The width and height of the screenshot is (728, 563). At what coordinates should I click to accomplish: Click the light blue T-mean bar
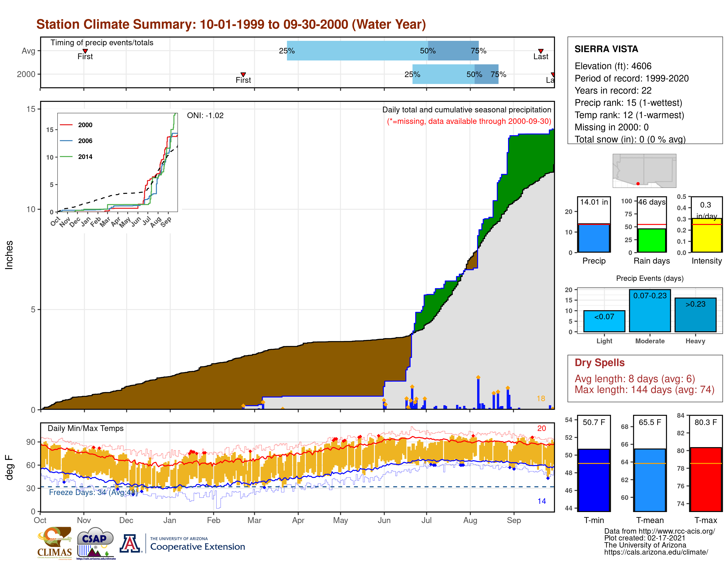(650, 480)
